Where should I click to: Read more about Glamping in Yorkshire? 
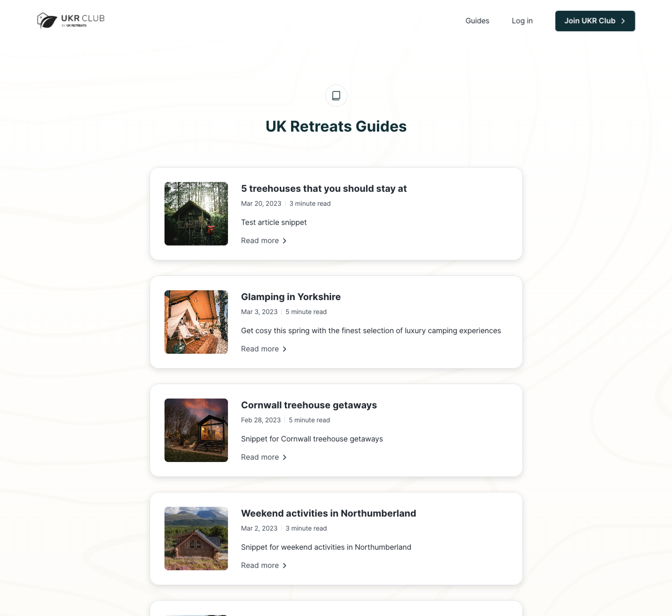(265, 348)
